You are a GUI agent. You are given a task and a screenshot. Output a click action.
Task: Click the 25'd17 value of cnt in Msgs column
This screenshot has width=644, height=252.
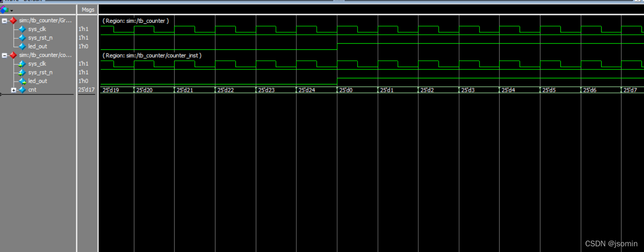87,90
